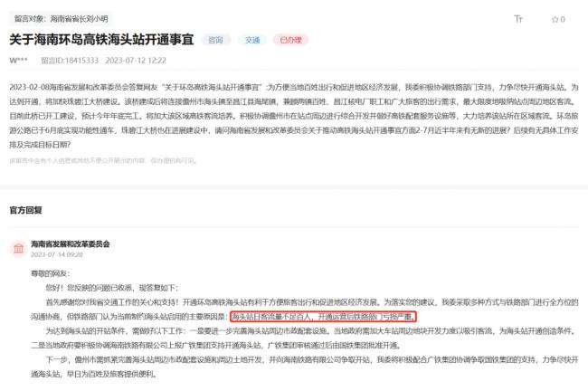Image resolution: width=588 pixels, height=391 pixels.
Task: Open the font size (Tт) icon
Action: (x=518, y=19)
